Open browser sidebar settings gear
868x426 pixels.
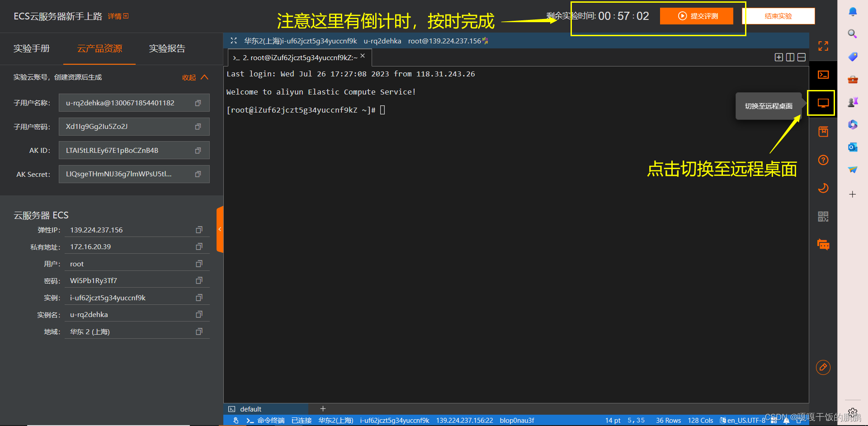pos(852,412)
